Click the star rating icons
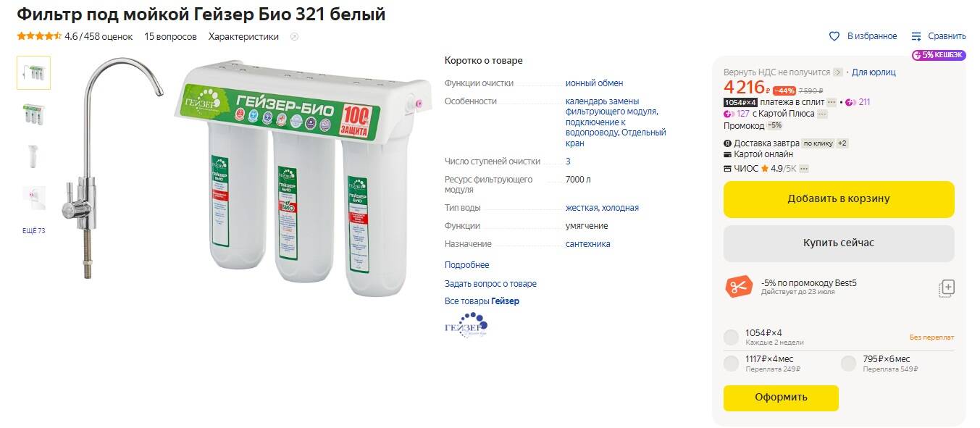 click(39, 36)
